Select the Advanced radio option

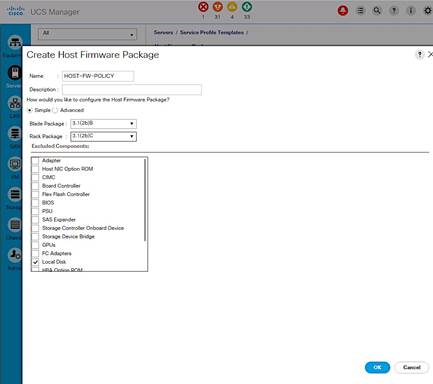pyautogui.click(x=55, y=110)
